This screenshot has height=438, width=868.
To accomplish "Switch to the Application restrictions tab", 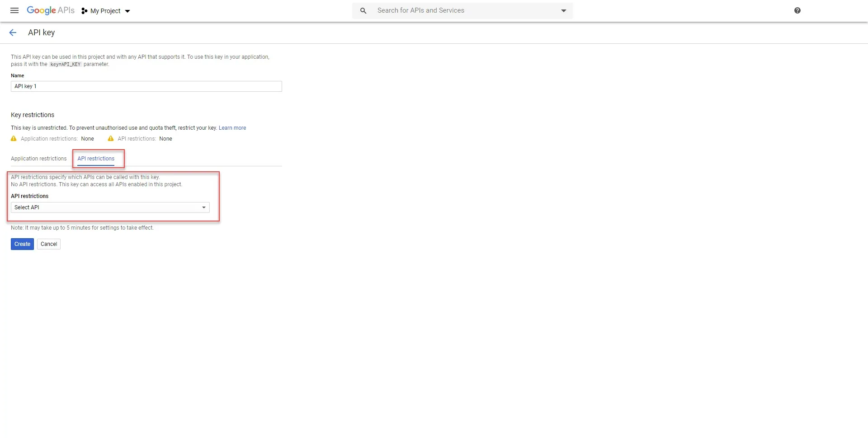I will coord(38,159).
